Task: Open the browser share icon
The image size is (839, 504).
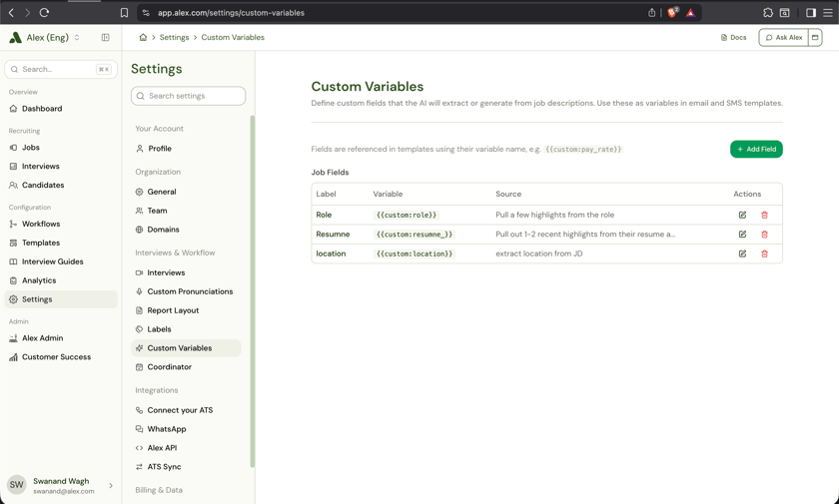Action: pos(651,12)
